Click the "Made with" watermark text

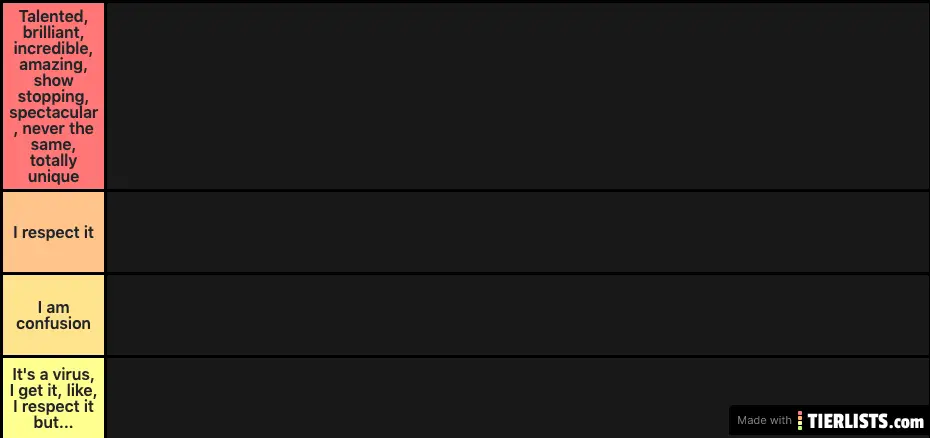764,421
